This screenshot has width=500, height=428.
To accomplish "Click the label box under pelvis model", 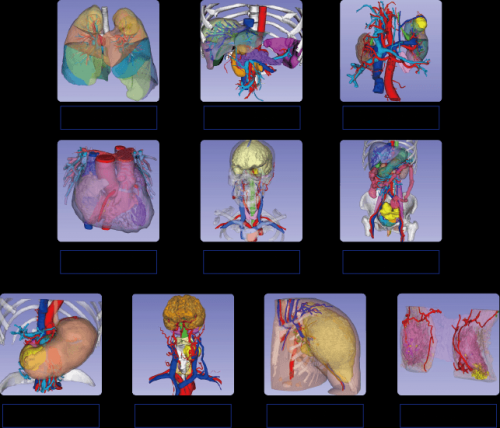I will [x=391, y=262].
